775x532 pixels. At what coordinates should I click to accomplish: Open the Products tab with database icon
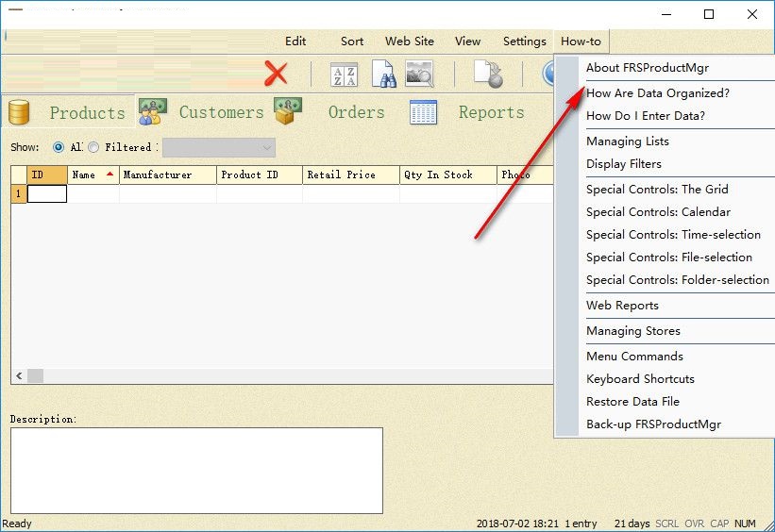[x=68, y=112]
